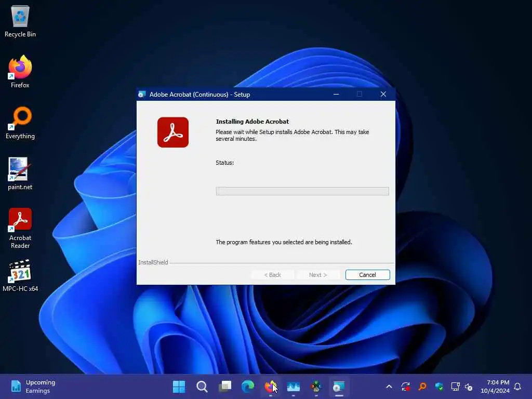Close the Adobe Acrobat Setup window
Viewport: 532px width, 399px height.
tap(383, 95)
